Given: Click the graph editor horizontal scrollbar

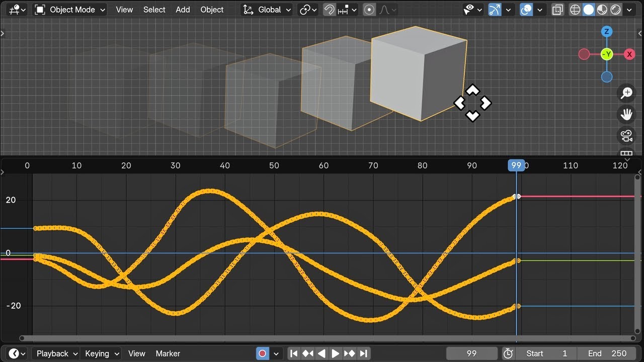Looking at the screenshot, I should coord(327,338).
